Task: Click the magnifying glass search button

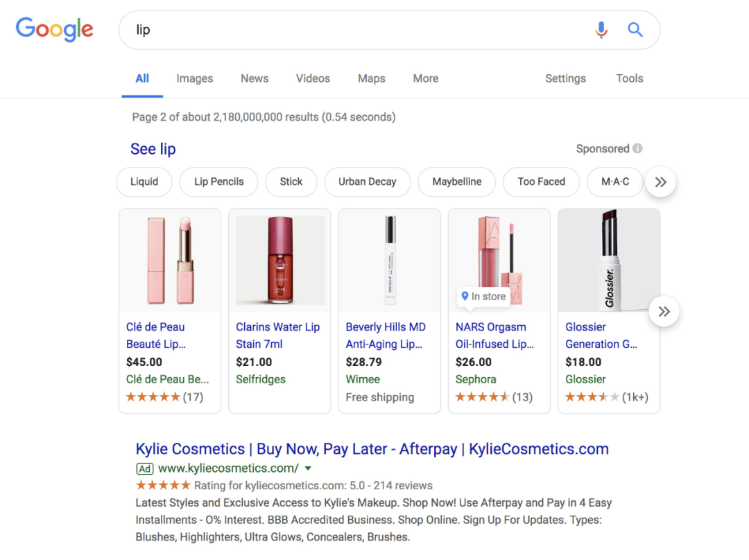Action: click(x=635, y=30)
